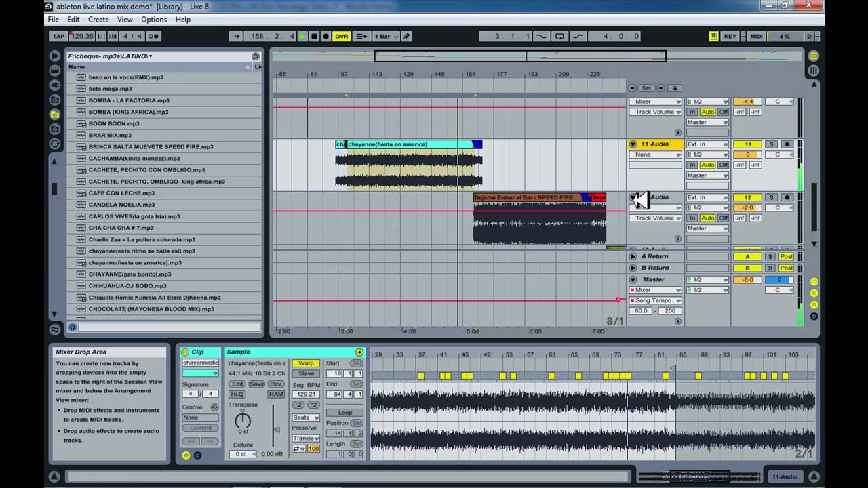
Task: Select the highlighted File Browser 1 icon
Action: [x=55, y=115]
